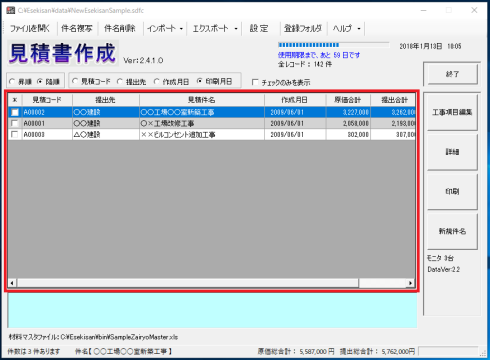This screenshot has height=360, width=490.
Task: Click ○○建設 in row A00001
Action: [x=106, y=123]
